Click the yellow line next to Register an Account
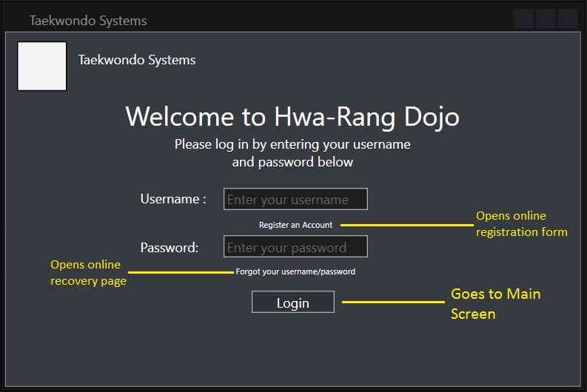This screenshot has height=392, width=587. pos(406,225)
